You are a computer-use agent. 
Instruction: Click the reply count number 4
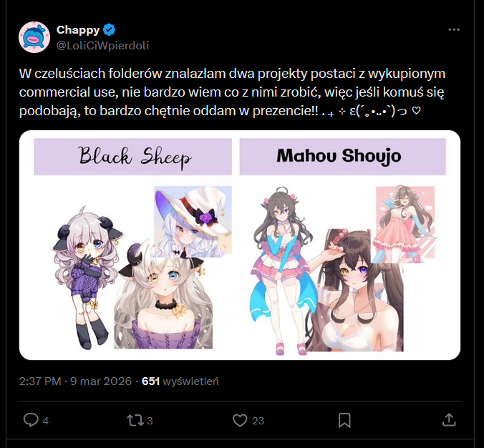45,421
